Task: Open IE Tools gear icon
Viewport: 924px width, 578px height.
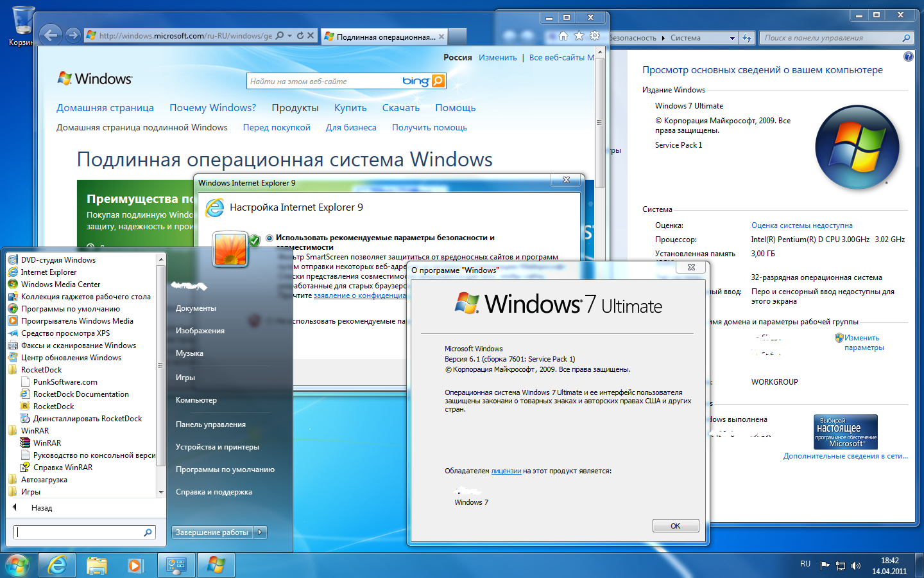Action: (x=595, y=36)
